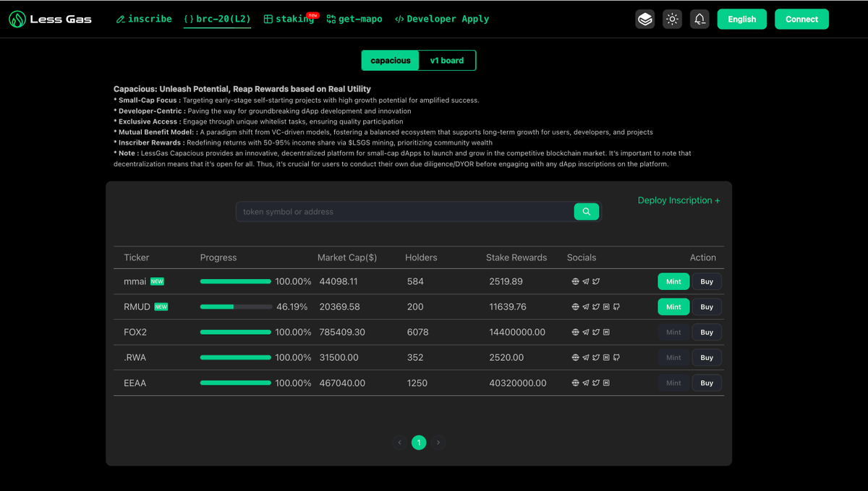
Task: Click the FOX2 ticker name
Action: tap(135, 332)
